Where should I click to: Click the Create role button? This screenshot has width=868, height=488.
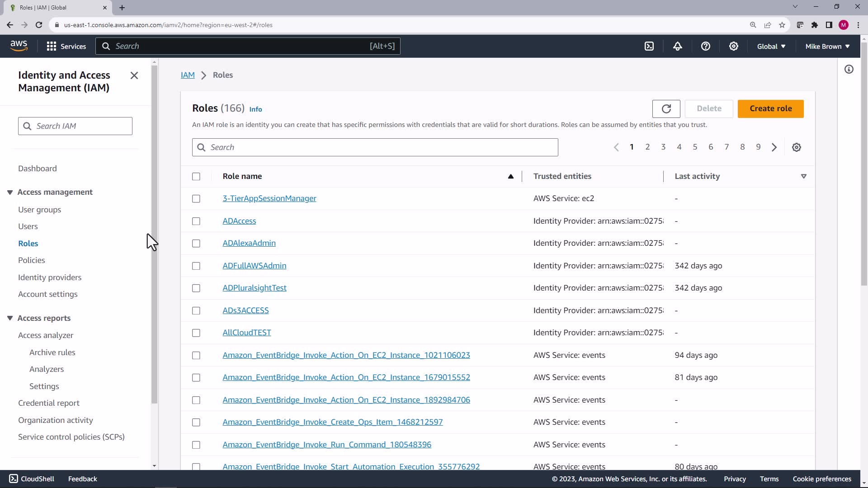[x=770, y=108]
